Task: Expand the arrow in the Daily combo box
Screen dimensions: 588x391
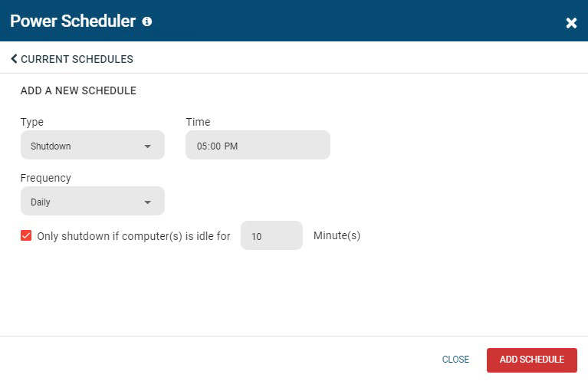Action: [x=148, y=202]
